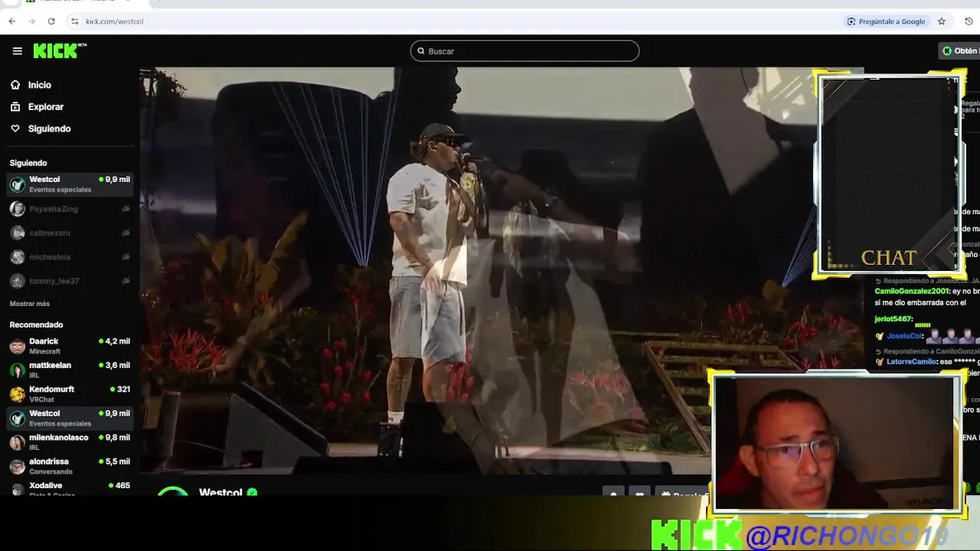Open alondrissa channel avatar
The height and width of the screenshot is (551, 980).
pos(17,467)
